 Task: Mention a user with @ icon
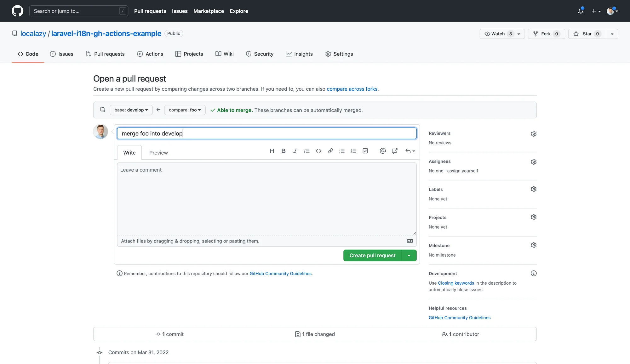(383, 151)
